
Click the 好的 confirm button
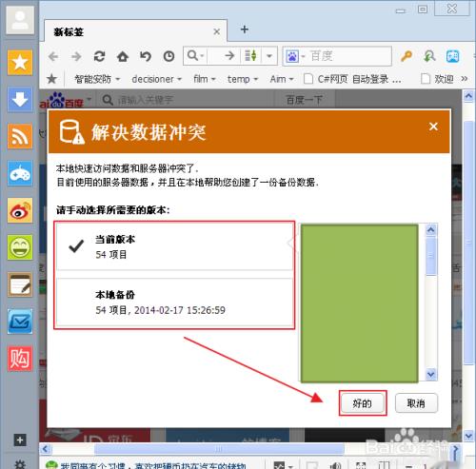(x=363, y=403)
